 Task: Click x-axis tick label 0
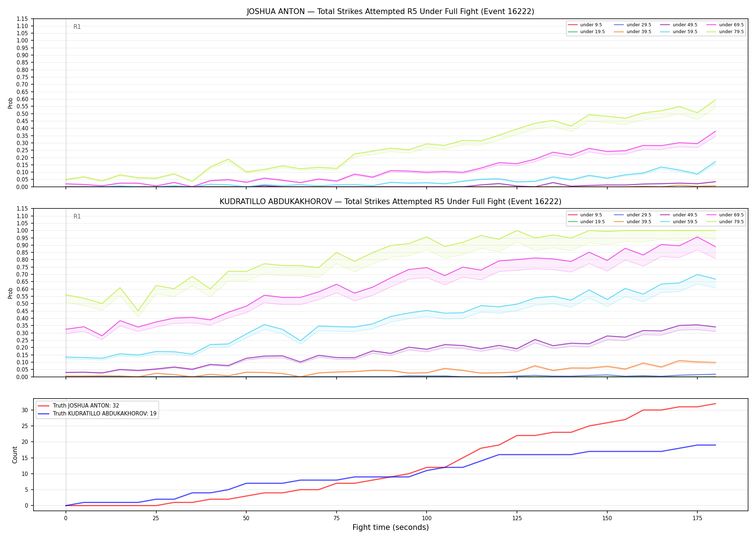click(66, 518)
